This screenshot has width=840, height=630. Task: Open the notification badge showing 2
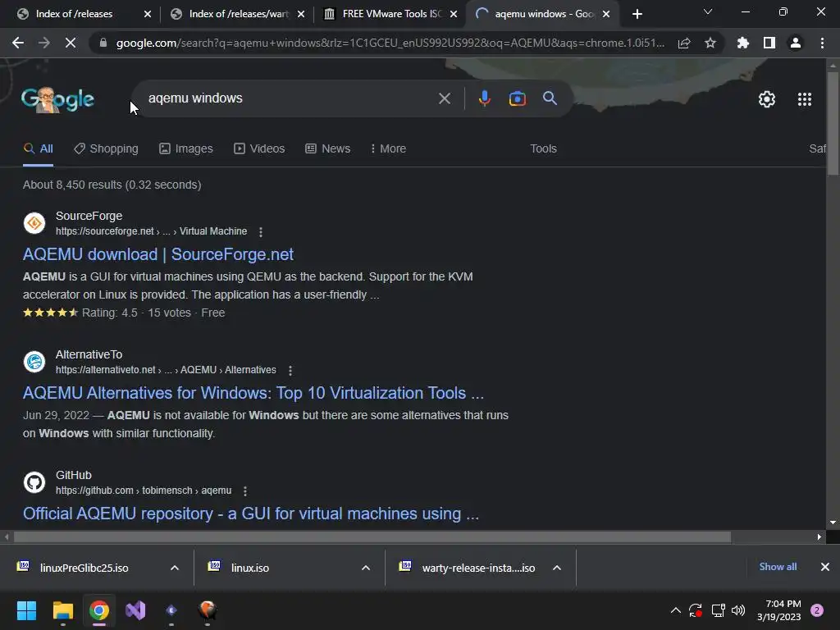coord(817,610)
